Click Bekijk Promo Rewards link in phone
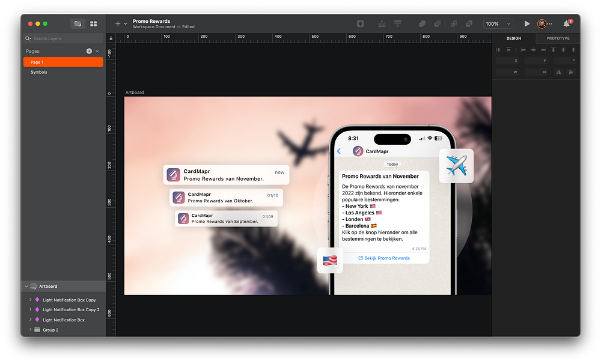This screenshot has width=601, height=364. [384, 258]
